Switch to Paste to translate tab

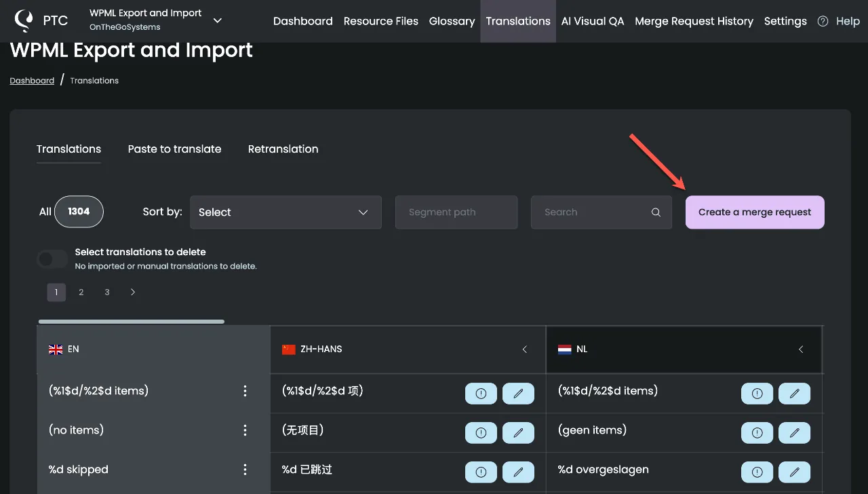(x=174, y=149)
